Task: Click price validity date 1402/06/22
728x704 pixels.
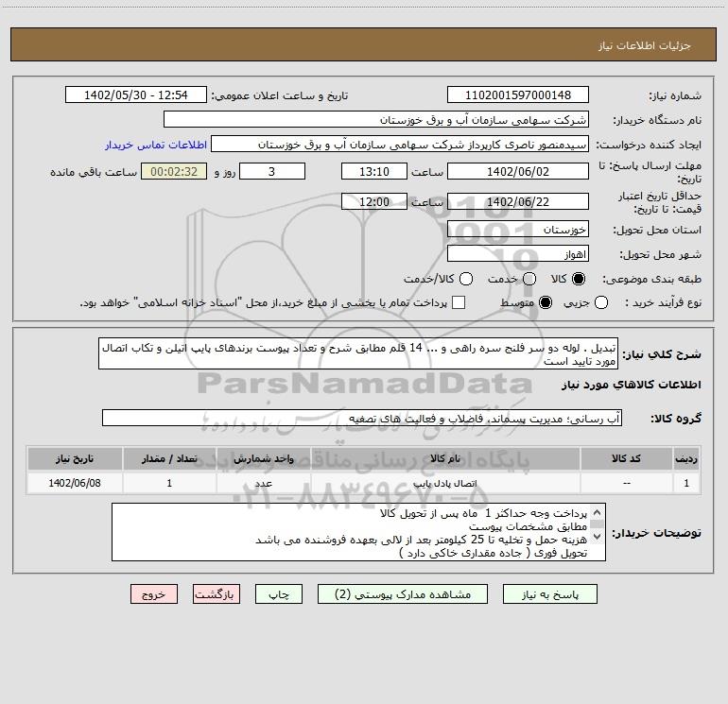Action: (x=518, y=201)
